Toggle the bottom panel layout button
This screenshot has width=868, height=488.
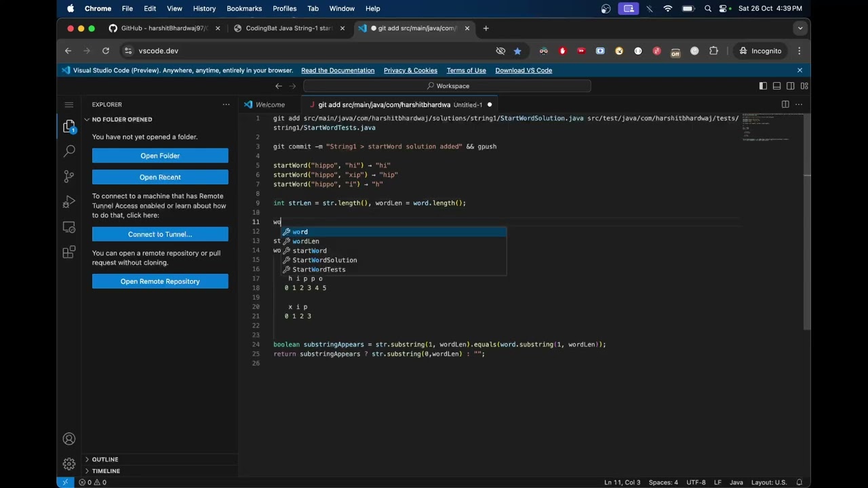coord(776,86)
